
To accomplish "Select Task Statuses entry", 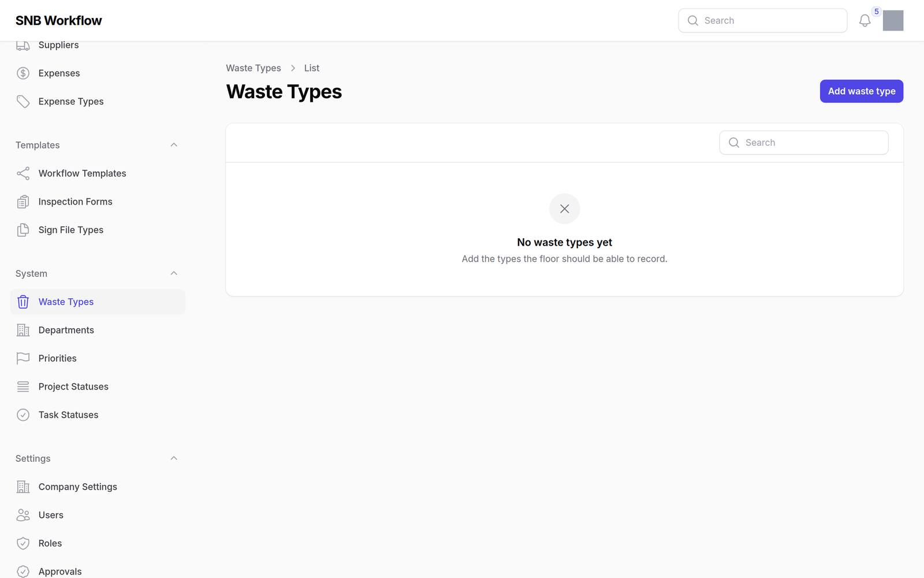I will click(98, 415).
